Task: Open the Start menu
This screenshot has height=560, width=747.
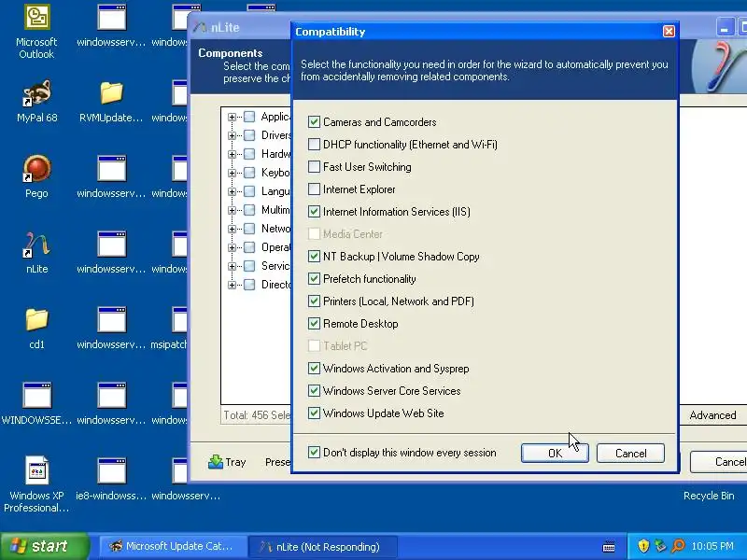Action: coord(45,546)
